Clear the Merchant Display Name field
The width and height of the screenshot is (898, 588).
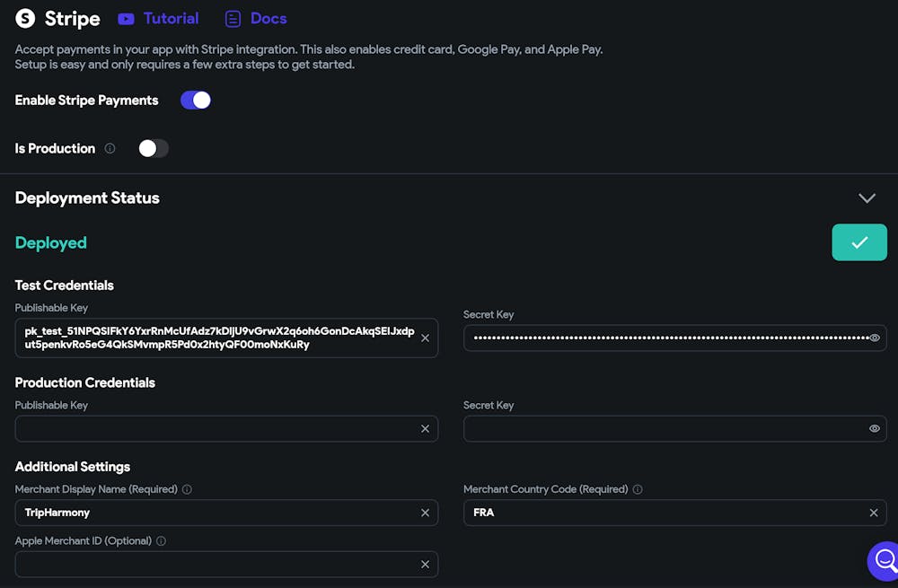pyautogui.click(x=426, y=513)
